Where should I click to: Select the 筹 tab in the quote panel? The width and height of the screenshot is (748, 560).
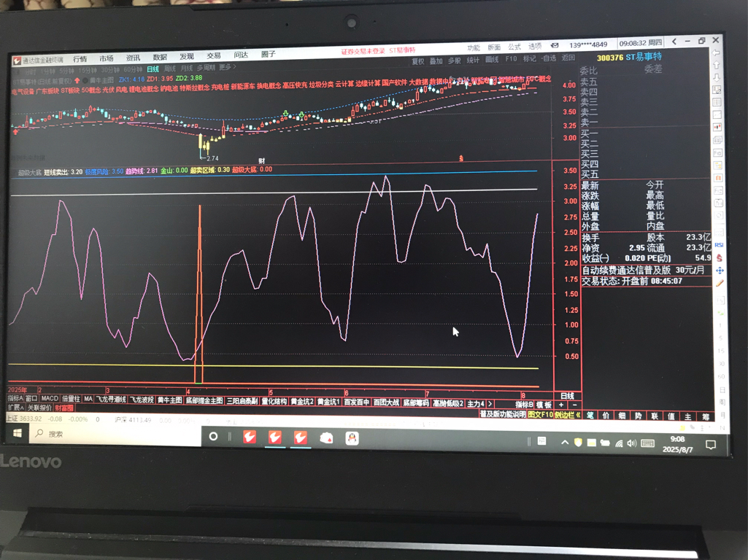(x=706, y=417)
